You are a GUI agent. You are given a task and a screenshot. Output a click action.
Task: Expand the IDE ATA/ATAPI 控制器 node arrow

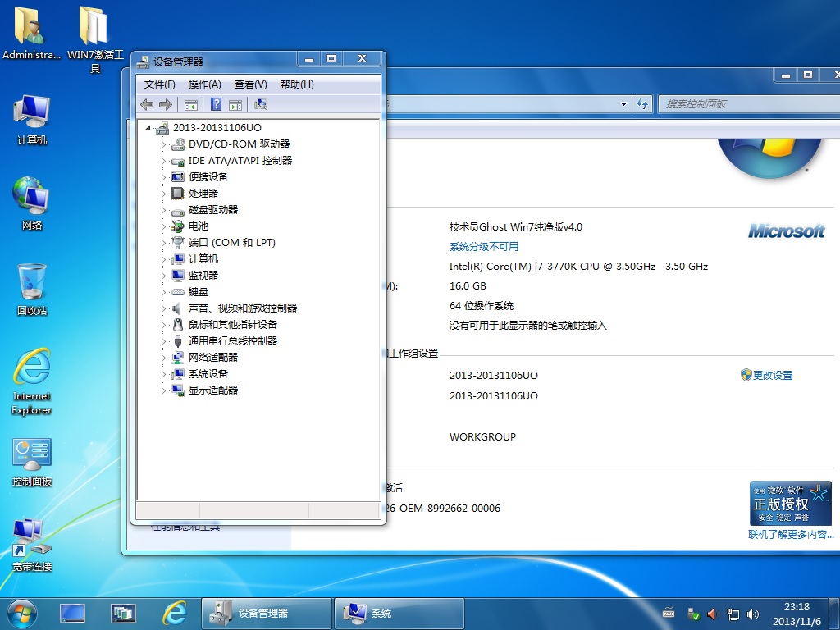point(163,161)
